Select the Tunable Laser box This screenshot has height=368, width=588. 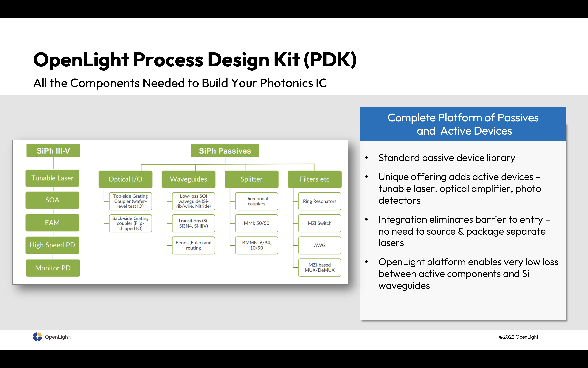[52, 178]
